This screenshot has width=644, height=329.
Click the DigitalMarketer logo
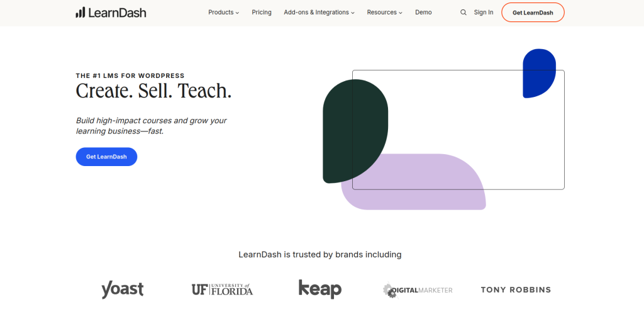[x=418, y=291]
